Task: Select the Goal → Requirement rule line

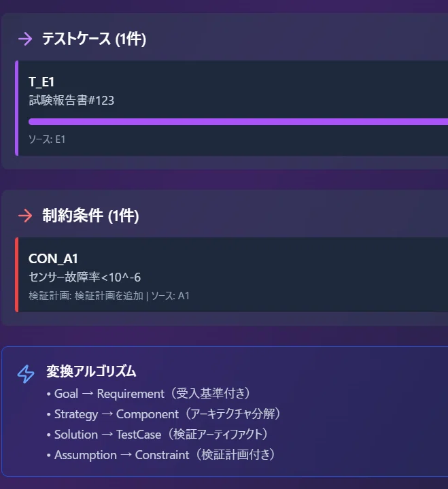Action: coord(149,394)
